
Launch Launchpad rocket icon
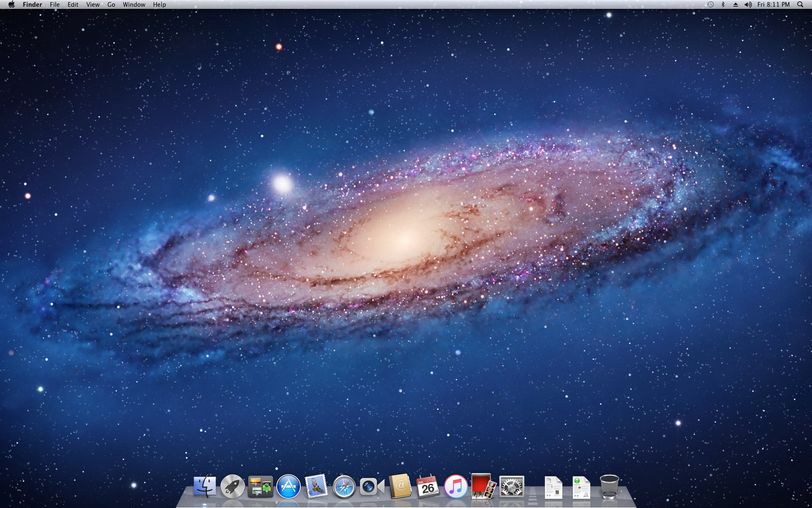pyautogui.click(x=233, y=486)
